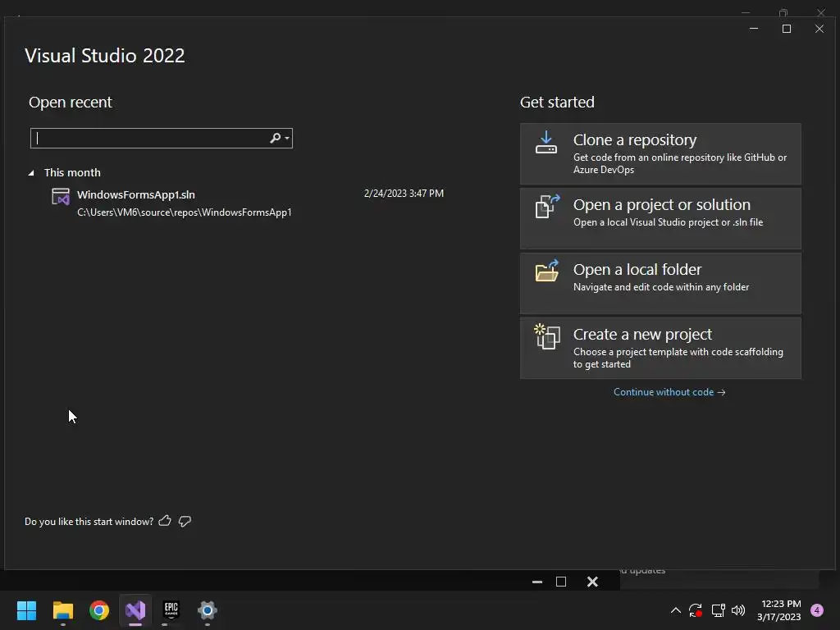The width and height of the screenshot is (840, 630).
Task: Open the volume speaker tray icon
Action: point(738,610)
